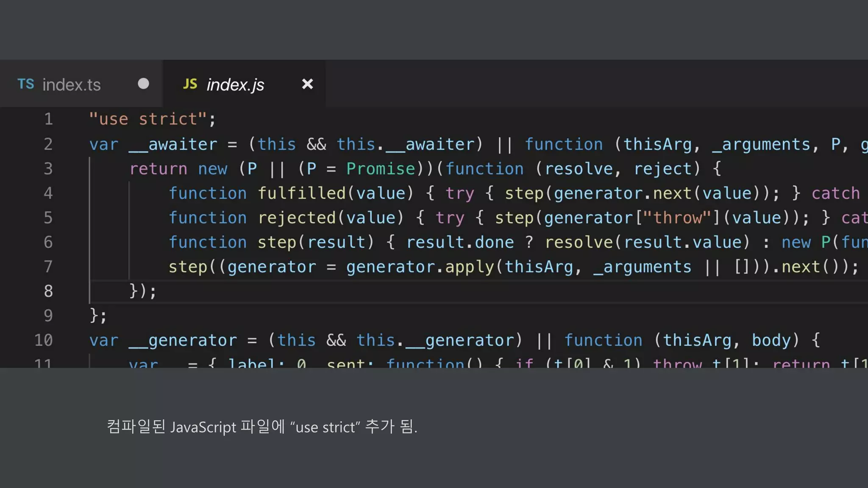Click line number 1 in the gutter

click(48, 119)
